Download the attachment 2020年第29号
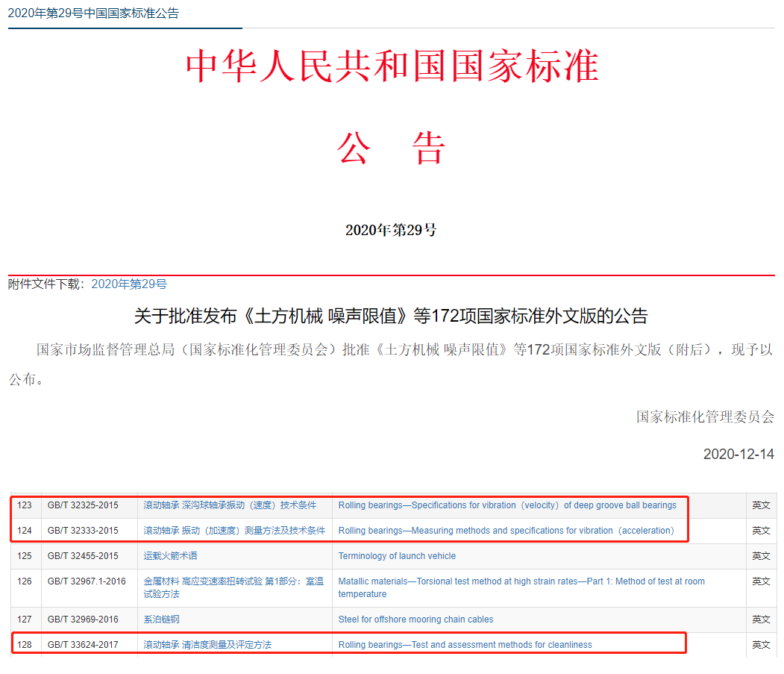The width and height of the screenshot is (784, 674). pos(129,284)
